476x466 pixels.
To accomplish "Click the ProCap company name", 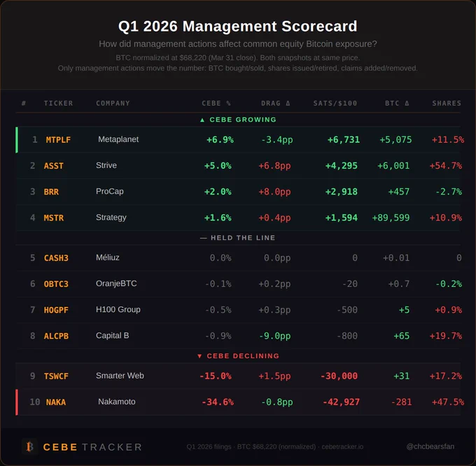I will pyautogui.click(x=110, y=192).
